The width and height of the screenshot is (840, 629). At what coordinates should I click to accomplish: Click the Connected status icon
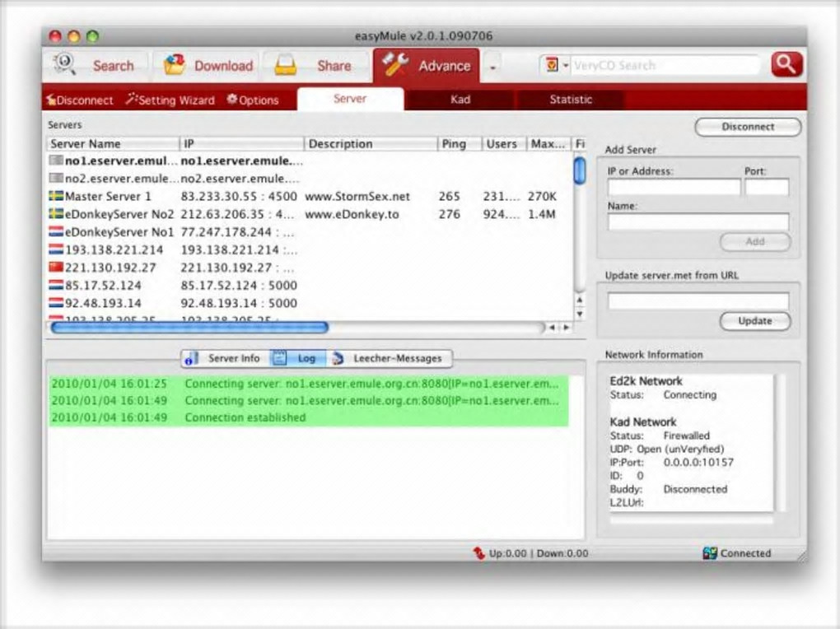[710, 553]
